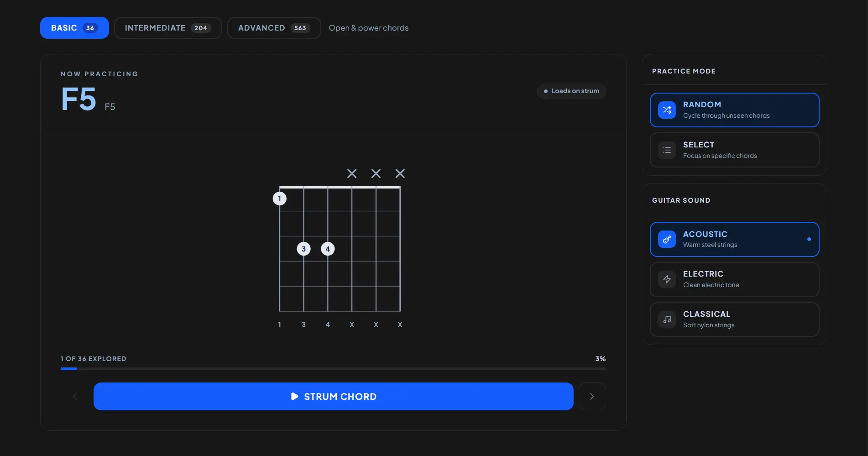Click the Electric lightning bolt icon
868x456 pixels.
(667, 279)
